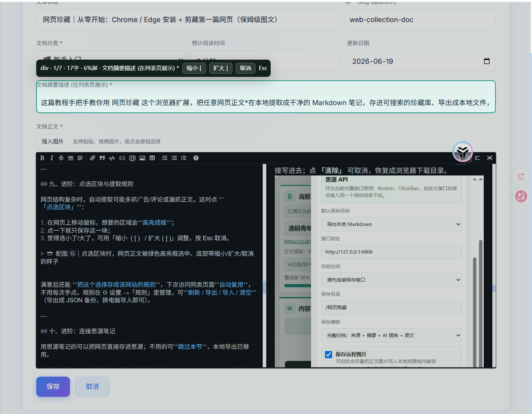Save the document with the 保存 button
532x414 pixels.
point(53,387)
